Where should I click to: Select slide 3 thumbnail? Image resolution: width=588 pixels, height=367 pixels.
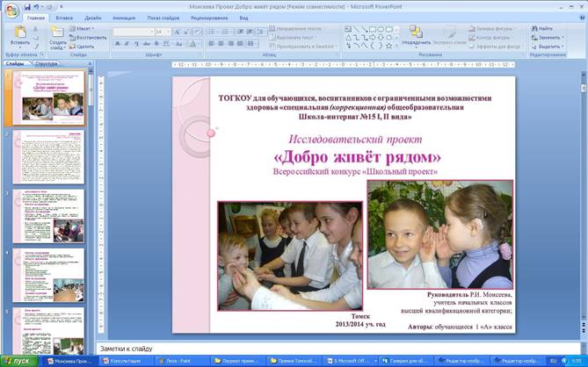[x=48, y=216]
